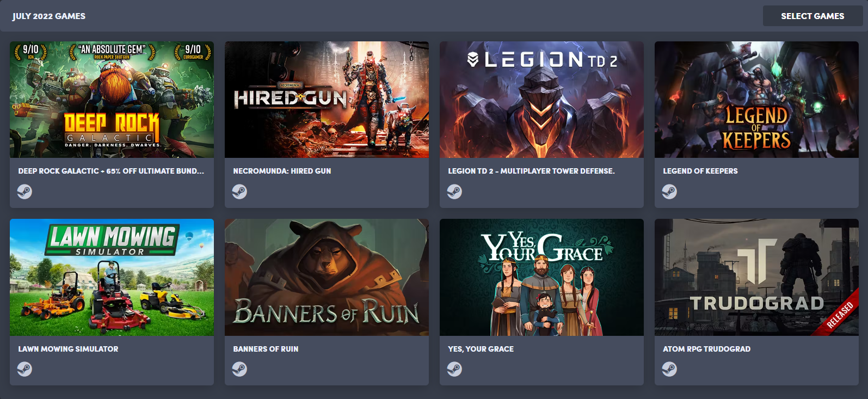Click Steam icon under Lawn Mowing Simulator
868x399 pixels.
24,369
